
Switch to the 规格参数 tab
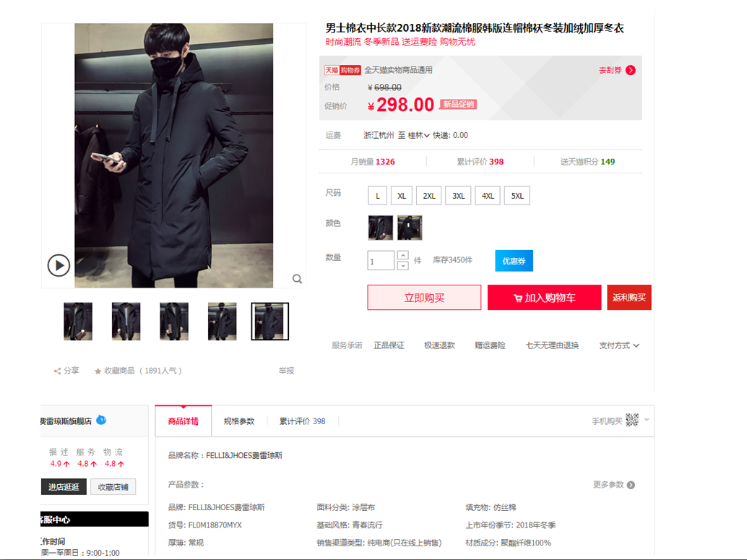pyautogui.click(x=238, y=421)
